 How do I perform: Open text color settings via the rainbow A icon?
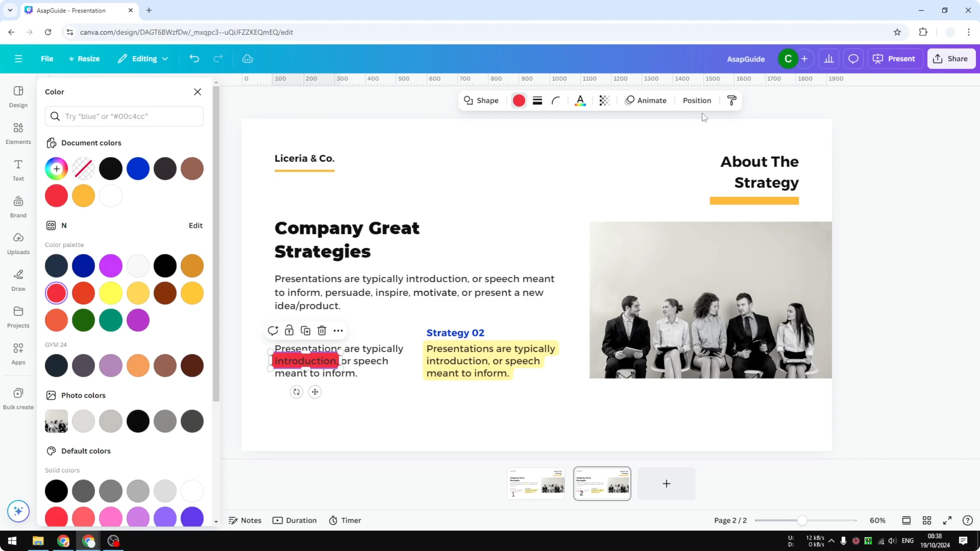pos(580,100)
